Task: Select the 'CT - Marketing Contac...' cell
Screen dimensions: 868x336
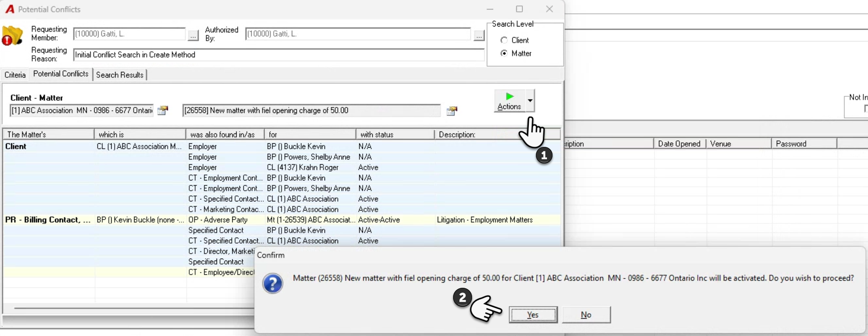Action: [226, 209]
